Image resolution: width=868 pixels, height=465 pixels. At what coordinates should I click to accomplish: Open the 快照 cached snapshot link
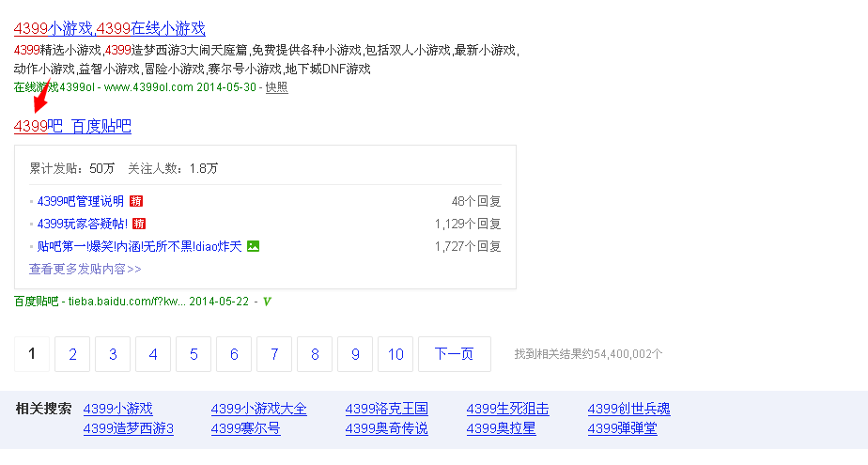coord(277,87)
